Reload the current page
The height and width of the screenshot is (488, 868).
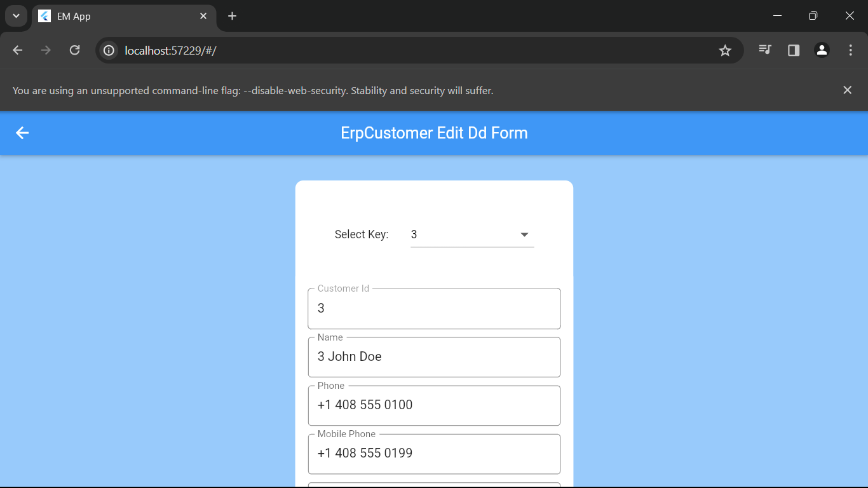[x=74, y=50]
